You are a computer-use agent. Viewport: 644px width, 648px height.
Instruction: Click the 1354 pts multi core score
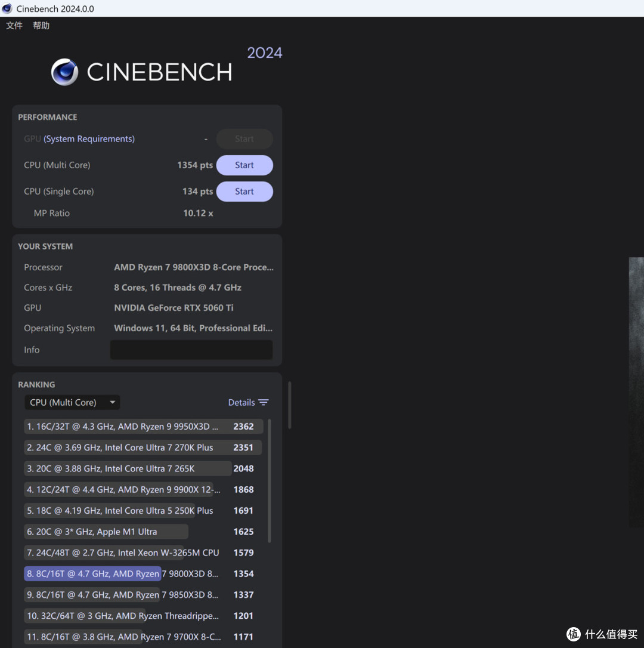[x=195, y=165]
